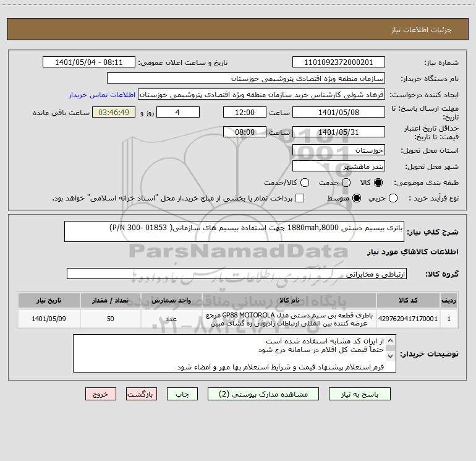
Task: Click the buyer organization name field
Action: pyautogui.click(x=246, y=79)
